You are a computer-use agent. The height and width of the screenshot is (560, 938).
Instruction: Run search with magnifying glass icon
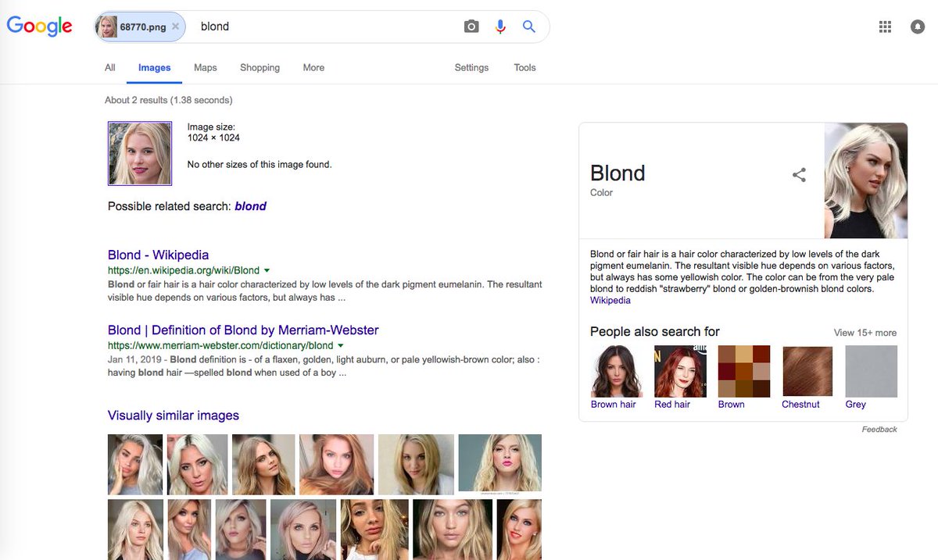click(x=529, y=27)
